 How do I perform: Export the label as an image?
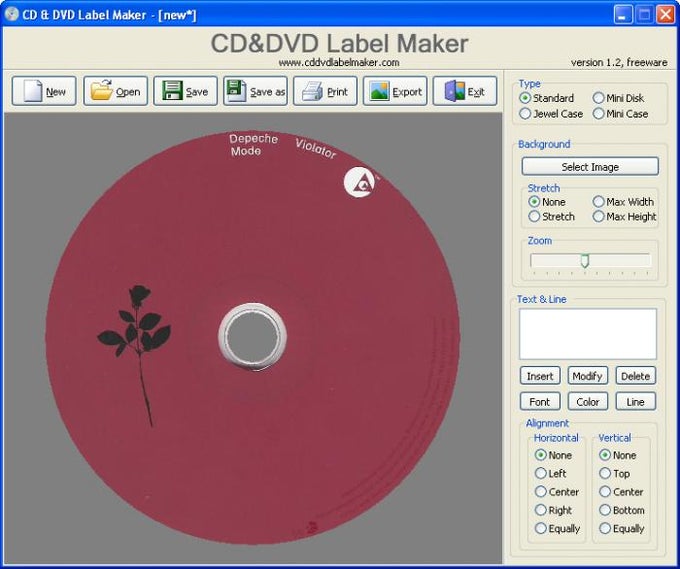395,91
